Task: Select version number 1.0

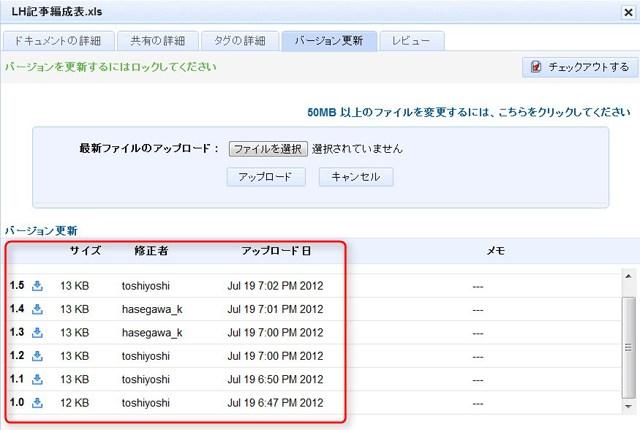Action: pyautogui.click(x=17, y=402)
